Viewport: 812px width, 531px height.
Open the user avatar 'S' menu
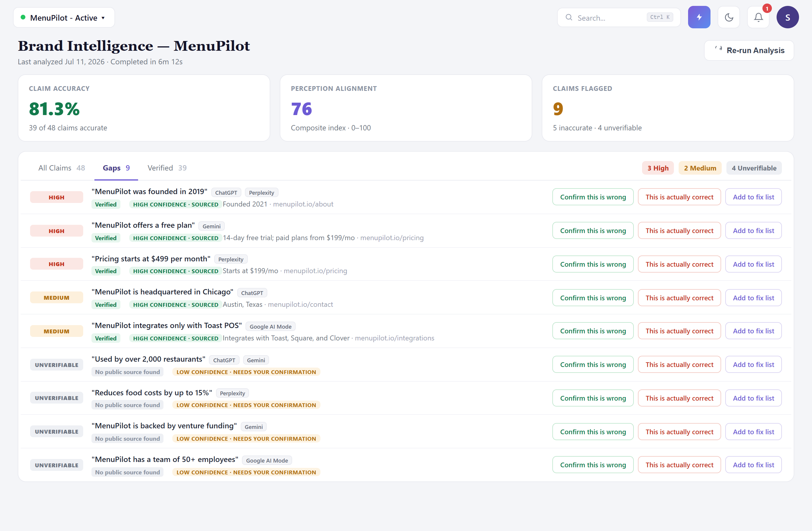(x=788, y=17)
